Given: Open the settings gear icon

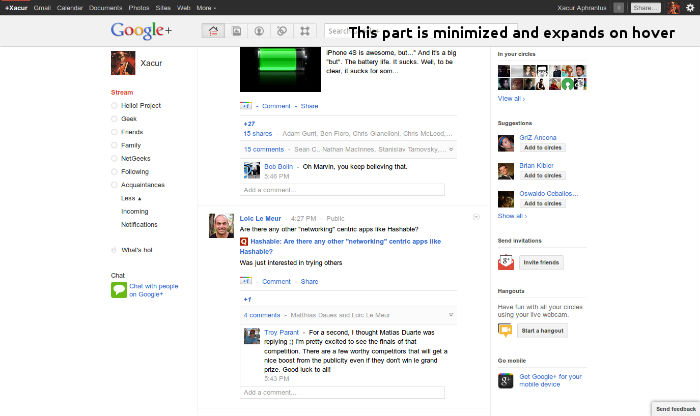Looking at the screenshot, I should click(x=690, y=8).
